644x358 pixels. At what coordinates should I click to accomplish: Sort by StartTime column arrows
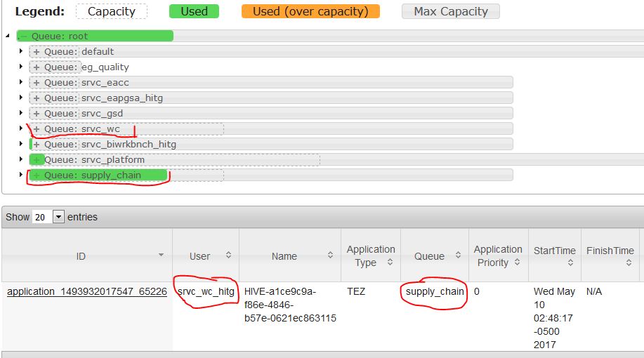[x=570, y=263]
